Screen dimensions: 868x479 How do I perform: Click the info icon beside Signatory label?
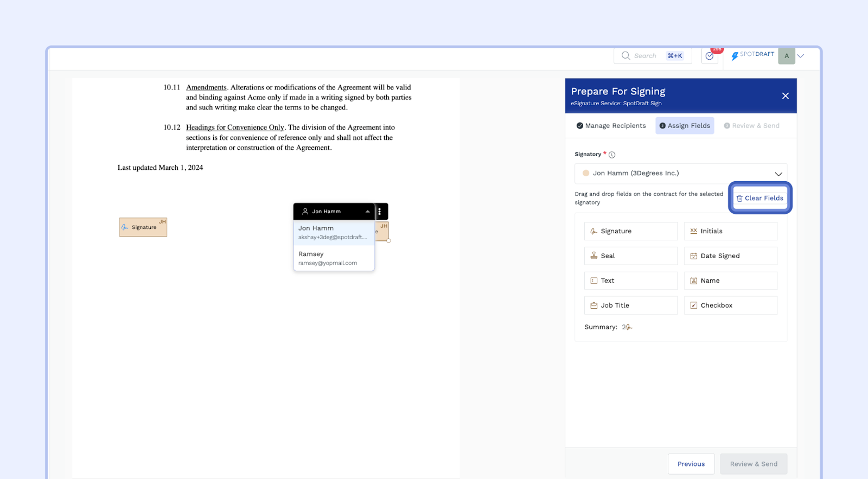click(x=612, y=155)
